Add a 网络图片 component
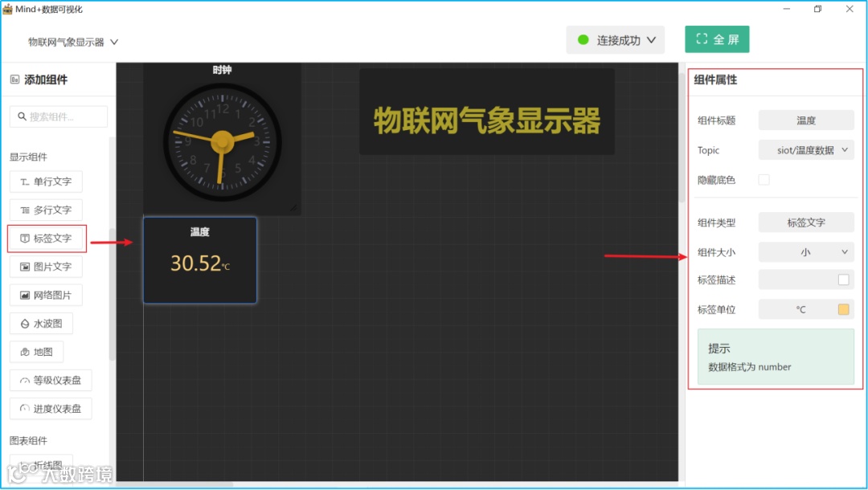Viewport: 868px width, 490px height. coord(46,296)
